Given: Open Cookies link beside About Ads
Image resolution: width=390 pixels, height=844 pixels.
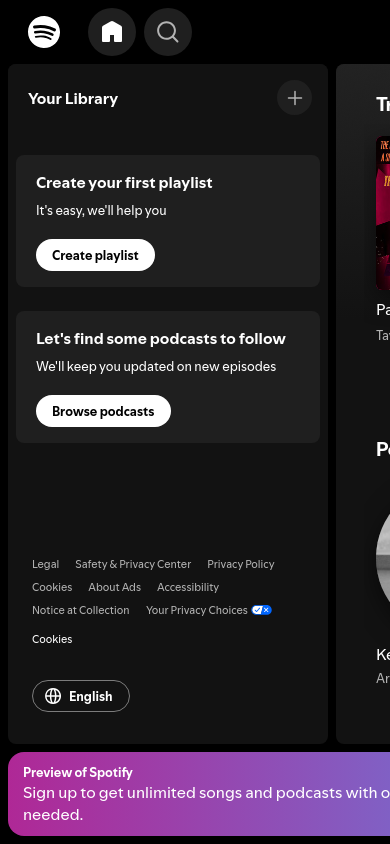Looking at the screenshot, I should click(52, 587).
